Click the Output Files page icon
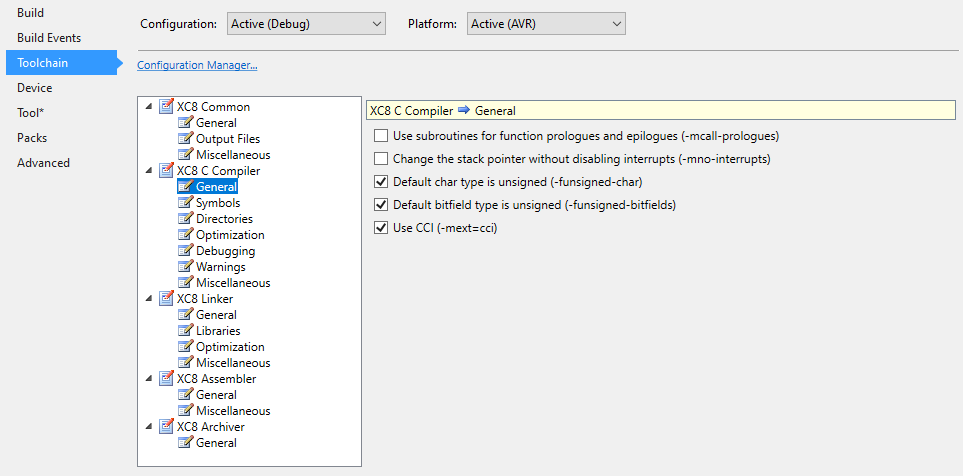The image size is (963, 476). coord(185,139)
